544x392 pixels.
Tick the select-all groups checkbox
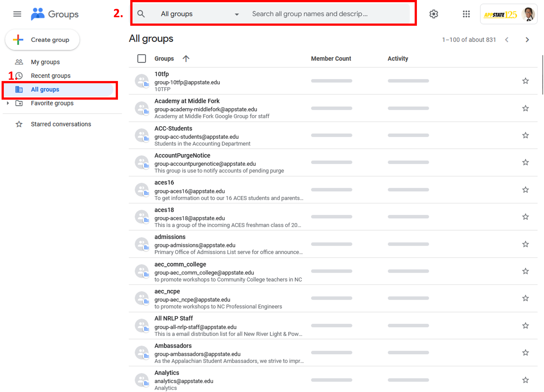pos(141,58)
